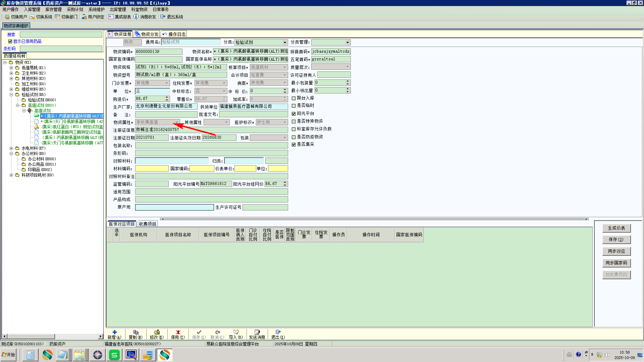
Task: Open the 分类 dropdown showing 检验试剂
Action: 285,43
